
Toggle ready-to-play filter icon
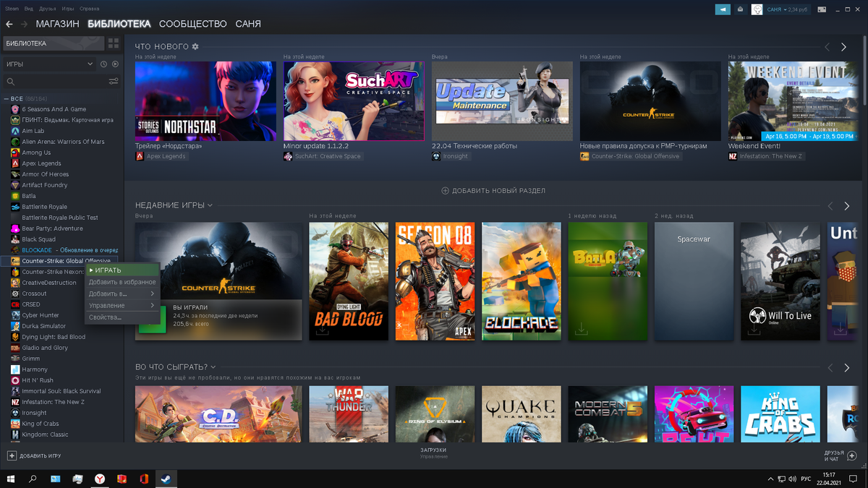point(115,64)
